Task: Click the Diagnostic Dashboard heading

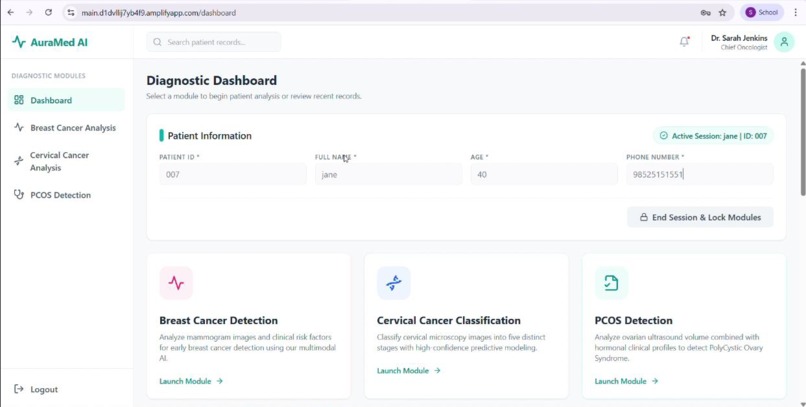Action: click(211, 80)
